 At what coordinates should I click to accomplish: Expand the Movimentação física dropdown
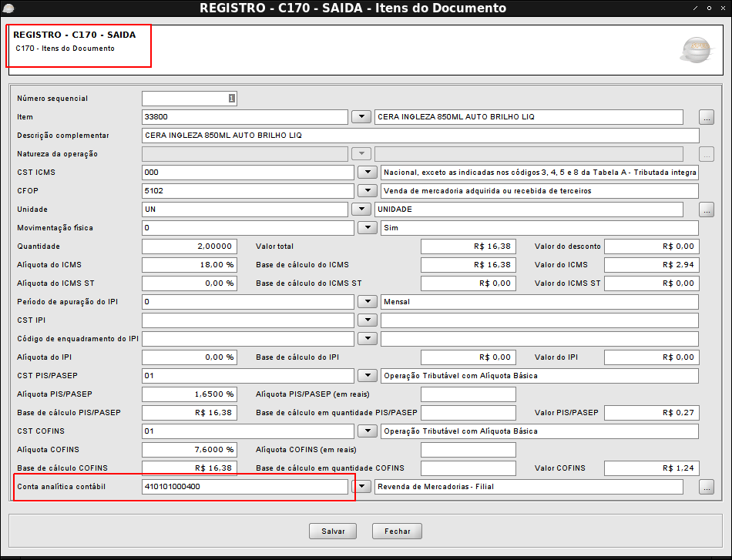click(368, 228)
